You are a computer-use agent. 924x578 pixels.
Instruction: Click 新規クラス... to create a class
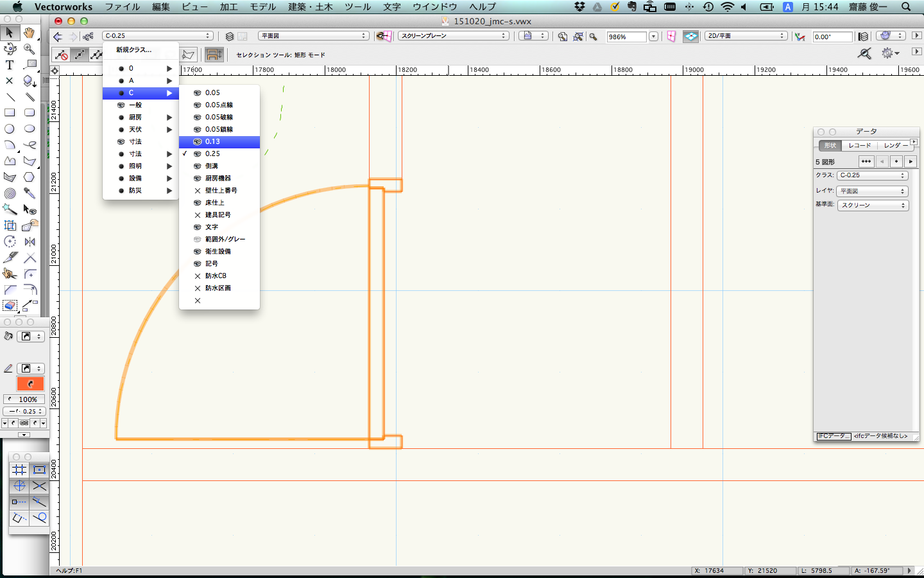133,50
